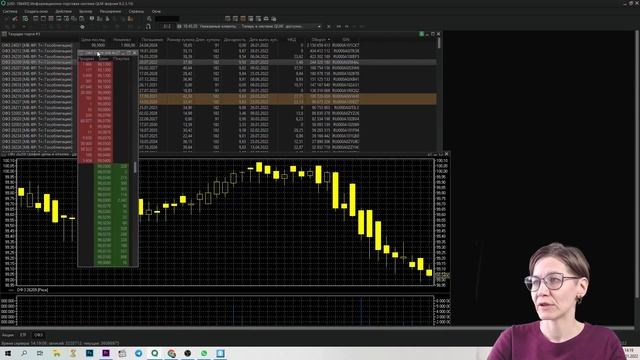The width and height of the screenshot is (640, 360).
Task: Click the ОФЗ 26209 [Price] chart legend label
Action: [32, 290]
